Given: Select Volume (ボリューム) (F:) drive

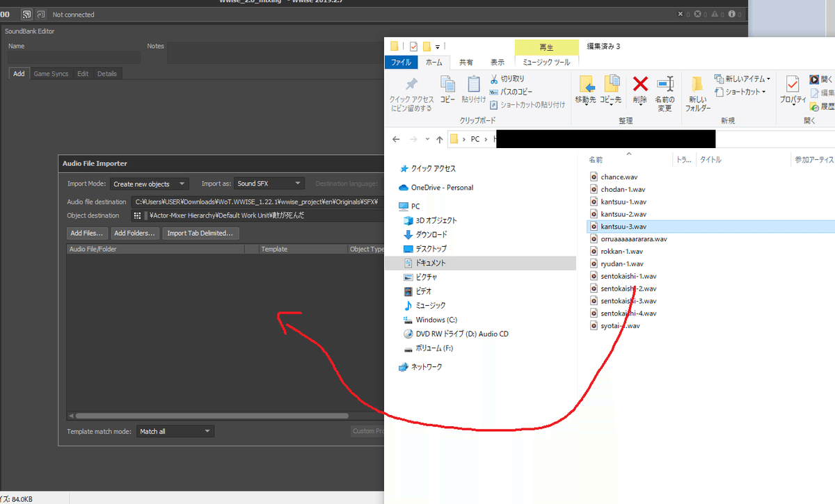Looking at the screenshot, I should (428, 348).
